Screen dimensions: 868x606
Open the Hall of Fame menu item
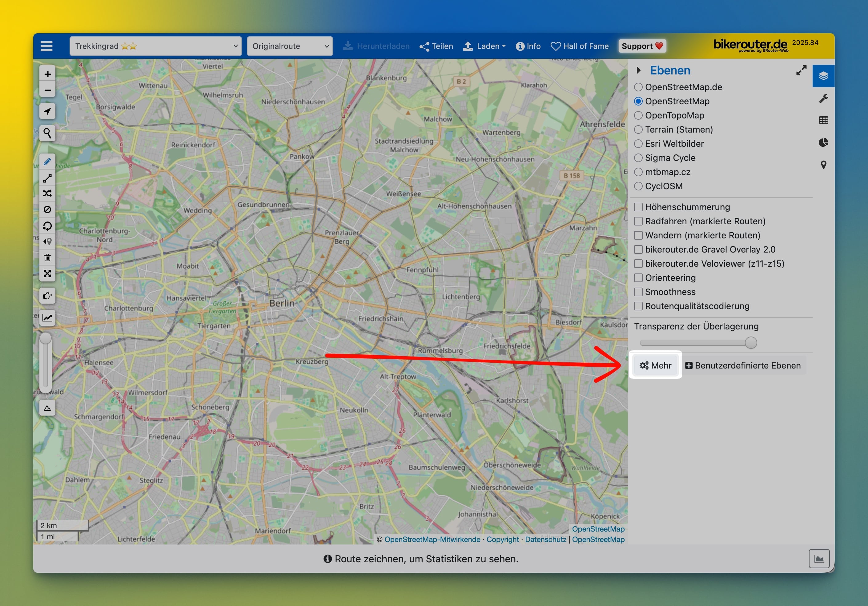click(x=580, y=46)
